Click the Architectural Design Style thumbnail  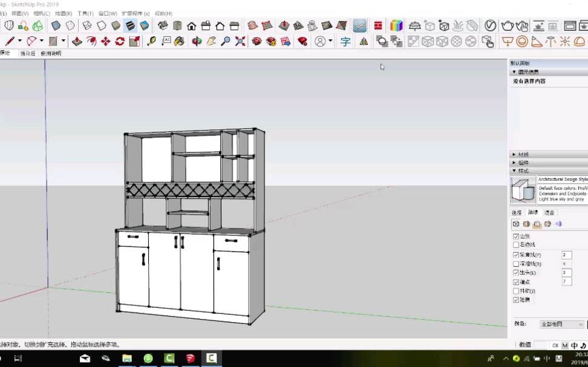[x=523, y=189]
